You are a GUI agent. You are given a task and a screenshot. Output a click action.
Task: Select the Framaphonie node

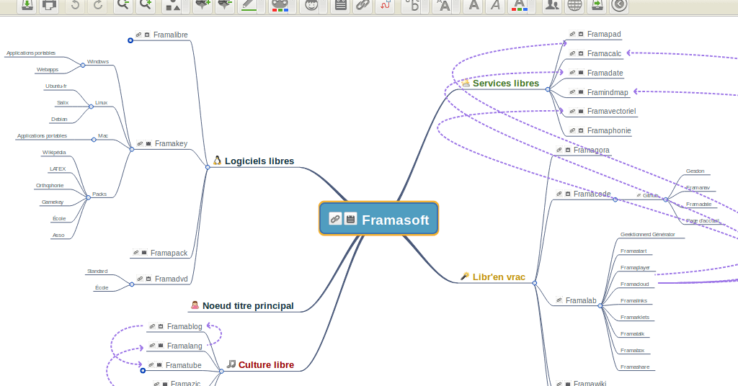609,130
